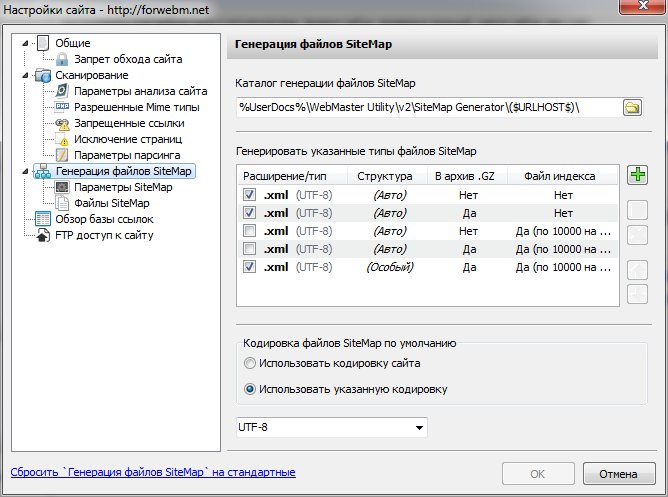Click the warning icon of Исключение страниц
668x497 pixels.
pyautogui.click(x=62, y=139)
